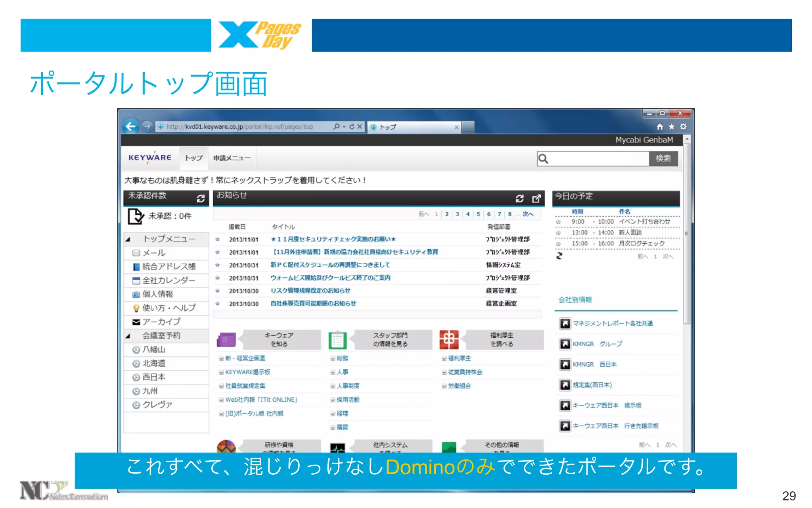Open アーカイブ in the side menu
The width and height of the screenshot is (812, 508).
coord(166,322)
